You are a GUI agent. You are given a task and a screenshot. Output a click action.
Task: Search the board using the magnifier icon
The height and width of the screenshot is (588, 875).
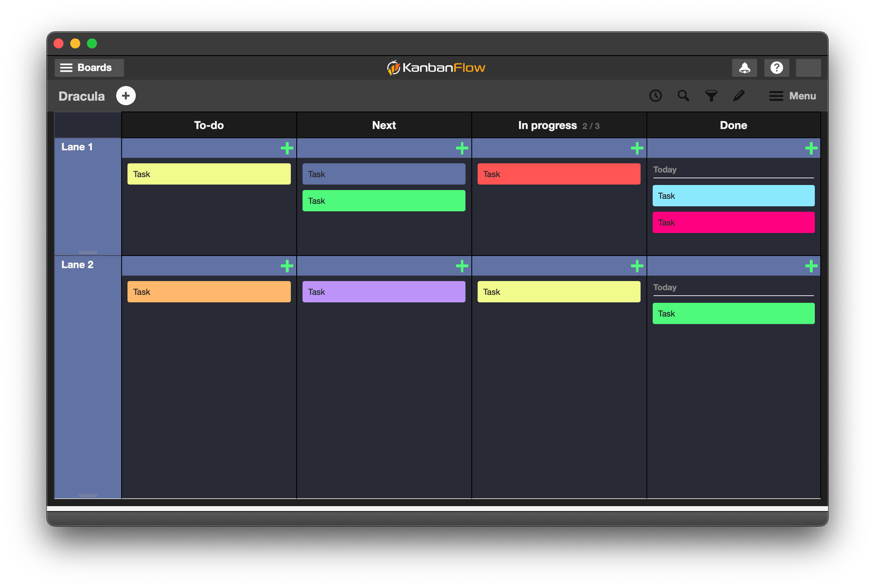point(683,96)
